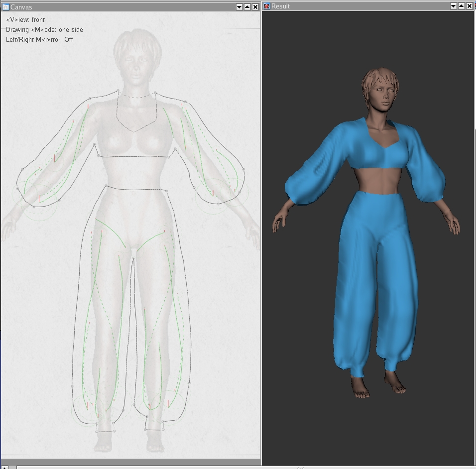This screenshot has width=476, height=469.
Task: Minimize the Result window with its down arrow
Action: (454, 6)
